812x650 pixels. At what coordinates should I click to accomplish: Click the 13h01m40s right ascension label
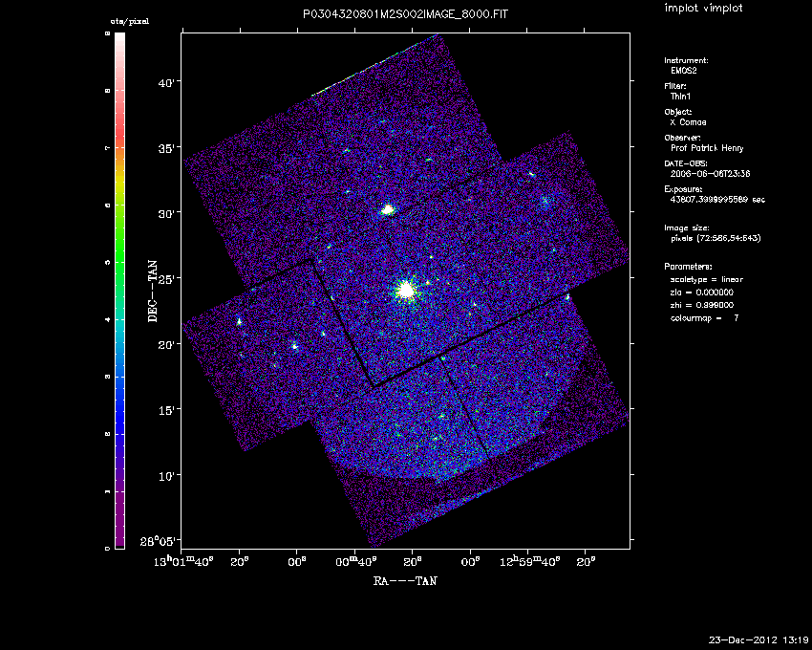click(x=183, y=561)
